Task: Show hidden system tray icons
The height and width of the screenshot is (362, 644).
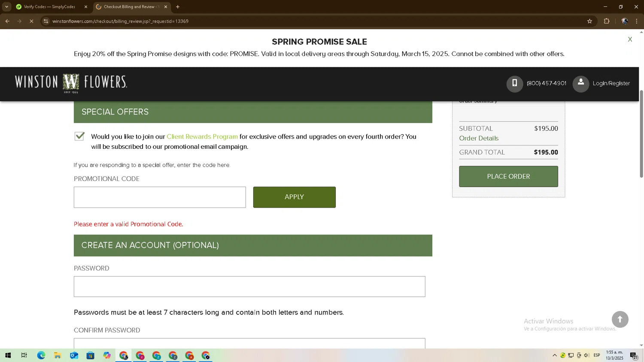Action: coord(555,355)
